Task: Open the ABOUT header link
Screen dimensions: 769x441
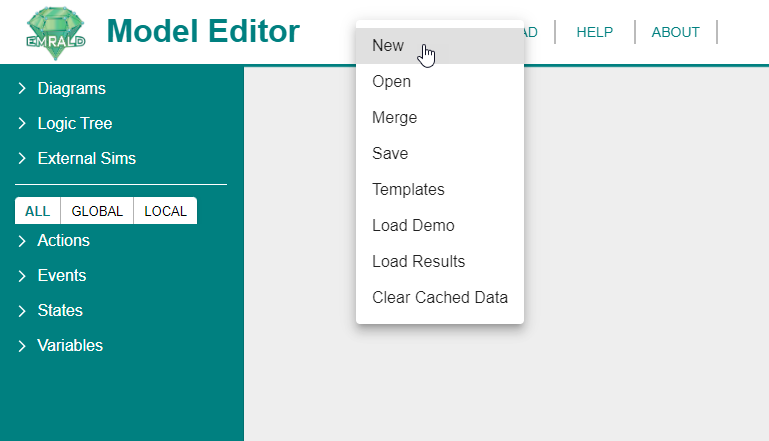Action: 675,32
